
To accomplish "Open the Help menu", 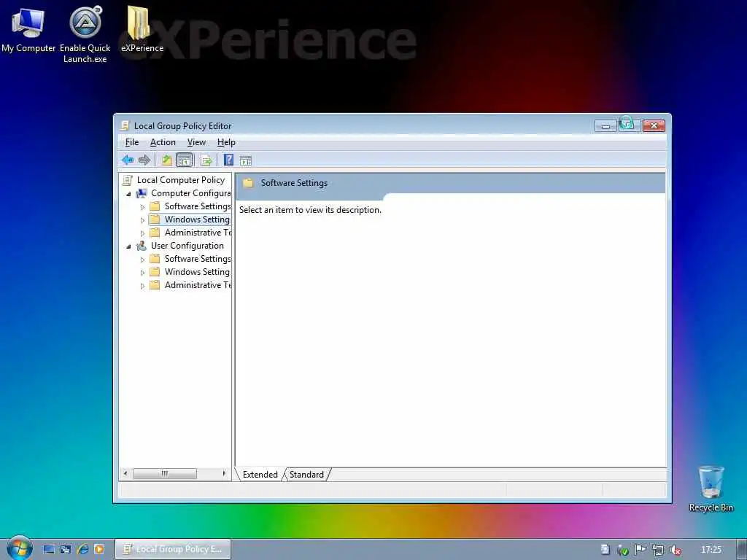I will 226,142.
